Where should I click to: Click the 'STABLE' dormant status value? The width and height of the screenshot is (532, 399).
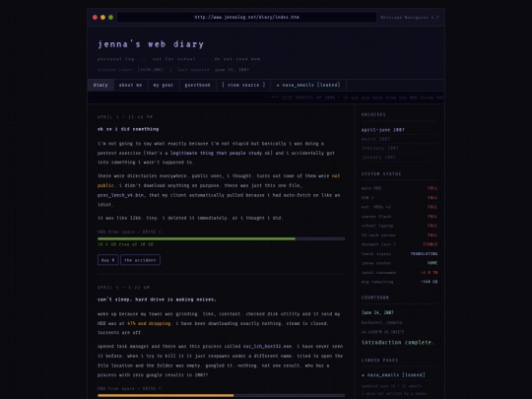pos(431,244)
